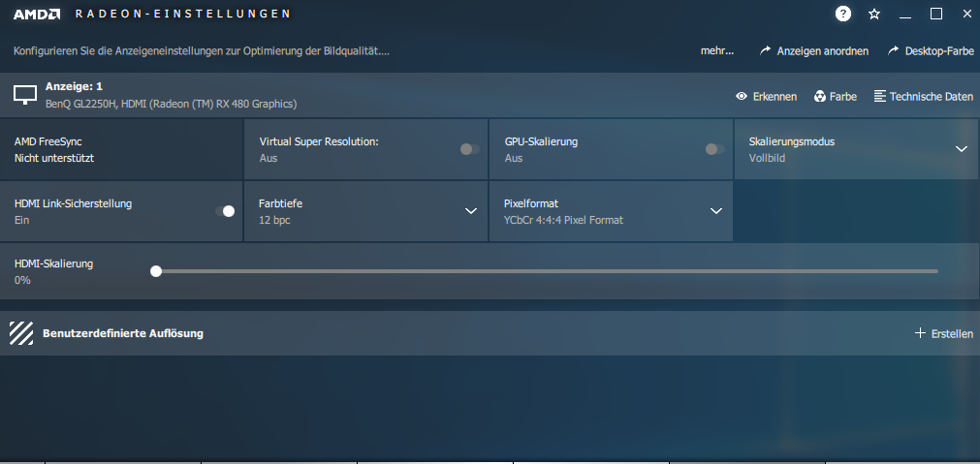Open the Farbe display color settings
This screenshot has height=464, width=980.
point(836,96)
